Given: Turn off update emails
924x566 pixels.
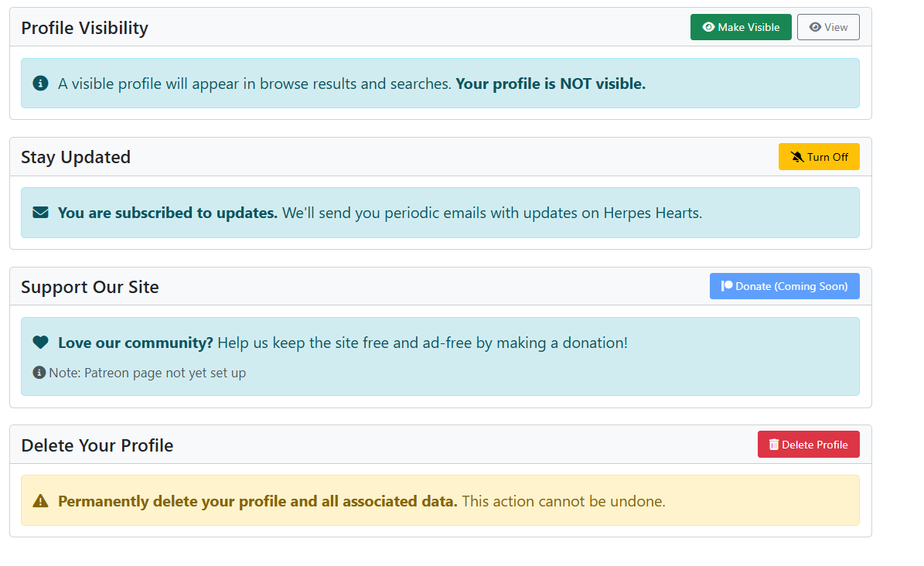Looking at the screenshot, I should [x=819, y=156].
